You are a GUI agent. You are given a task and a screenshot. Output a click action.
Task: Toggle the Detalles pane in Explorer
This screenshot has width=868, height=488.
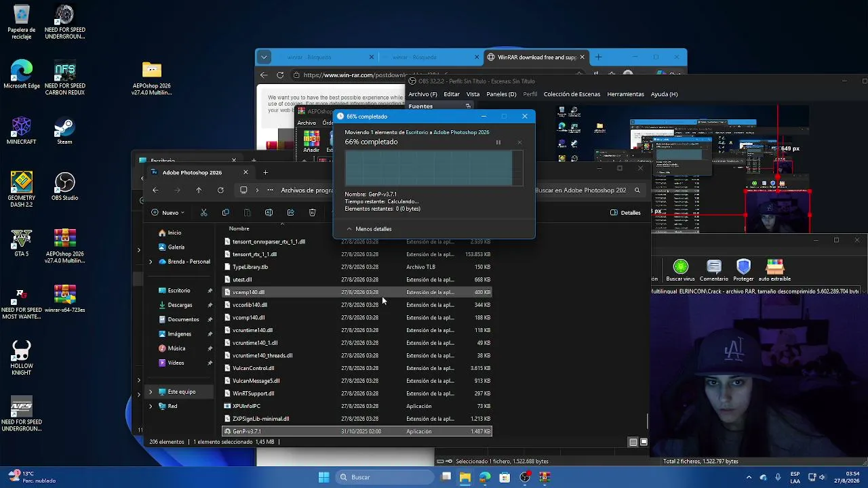[x=625, y=213]
